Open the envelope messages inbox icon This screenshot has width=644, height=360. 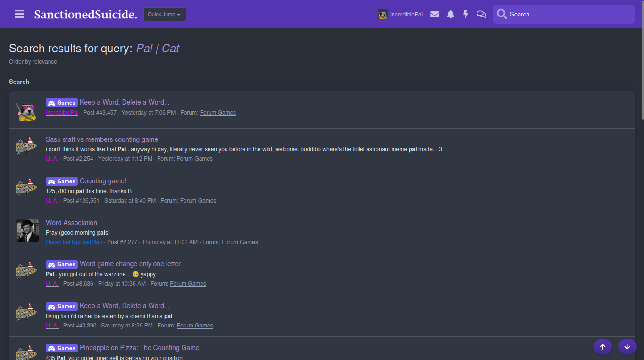[435, 14]
